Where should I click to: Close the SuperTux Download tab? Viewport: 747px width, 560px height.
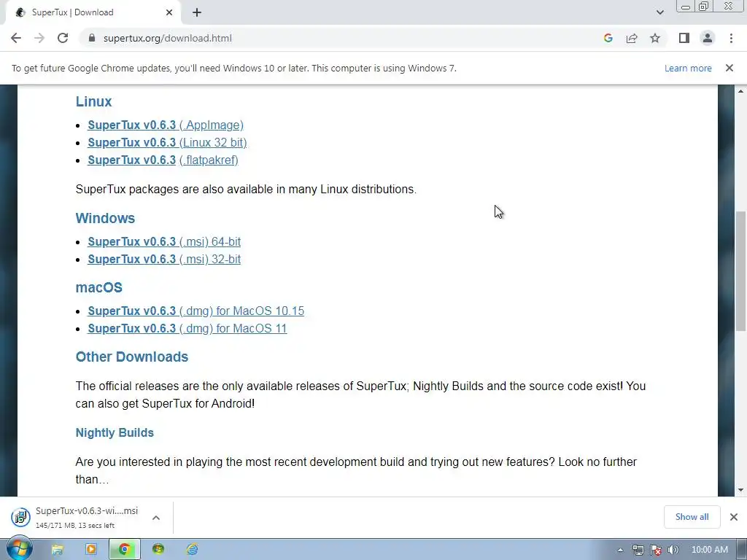click(x=169, y=12)
